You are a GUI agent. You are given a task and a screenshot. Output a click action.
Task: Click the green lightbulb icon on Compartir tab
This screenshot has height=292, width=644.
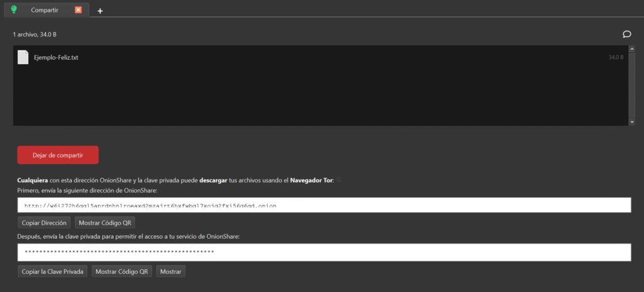coord(14,9)
